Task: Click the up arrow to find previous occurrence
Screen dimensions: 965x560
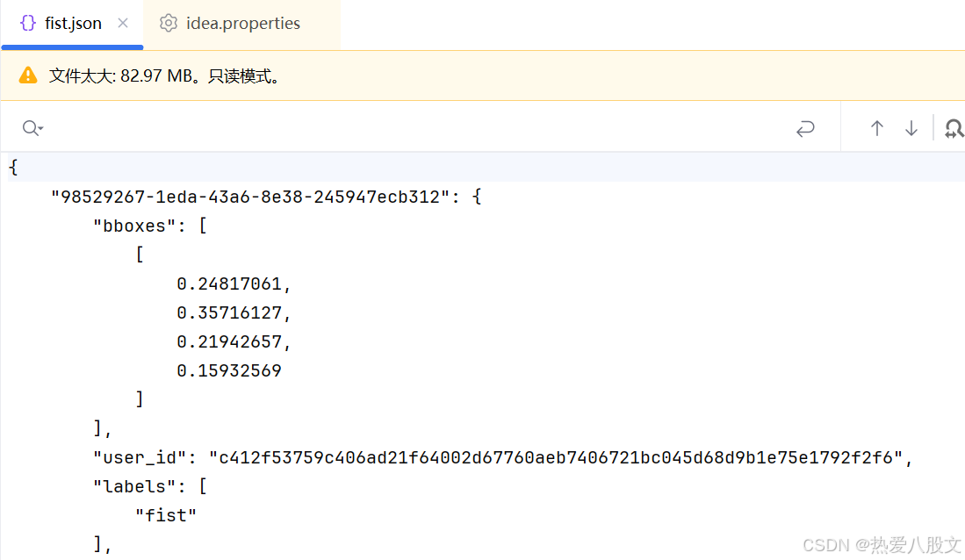Action: [876, 128]
